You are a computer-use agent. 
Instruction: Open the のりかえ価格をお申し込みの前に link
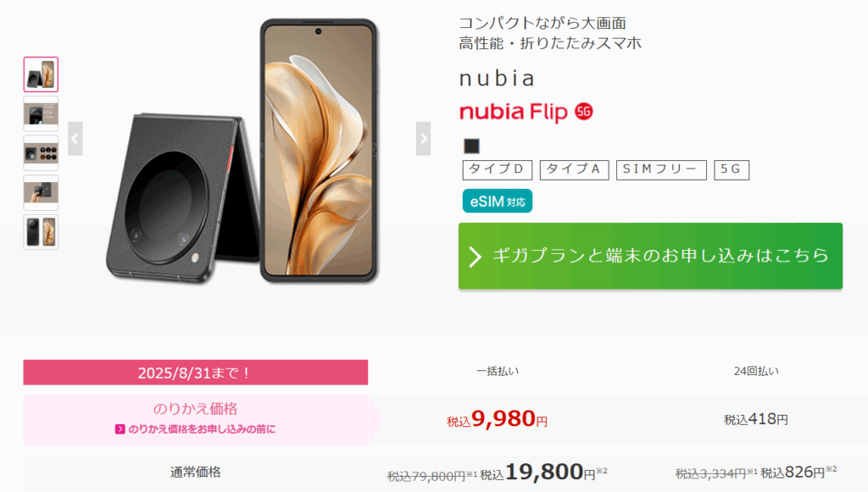[x=202, y=429]
